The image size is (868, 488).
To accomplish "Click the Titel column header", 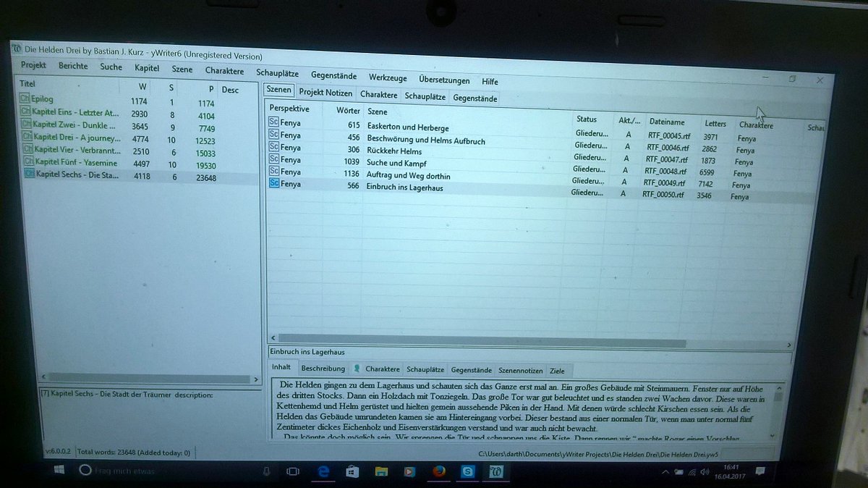I will click(x=27, y=83).
